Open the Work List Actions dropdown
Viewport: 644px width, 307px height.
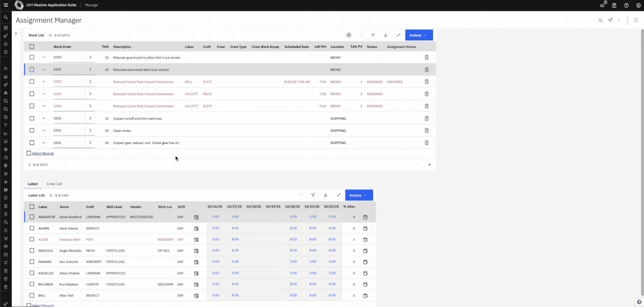pyautogui.click(x=419, y=35)
